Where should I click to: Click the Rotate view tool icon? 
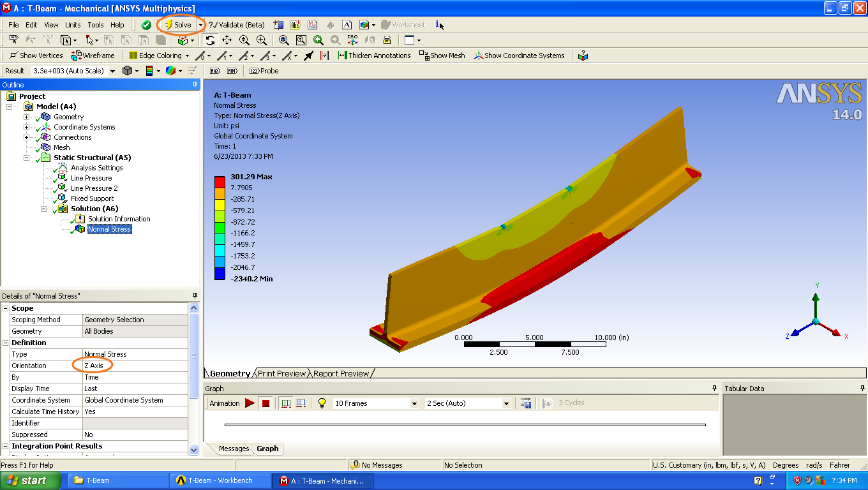pyautogui.click(x=210, y=40)
